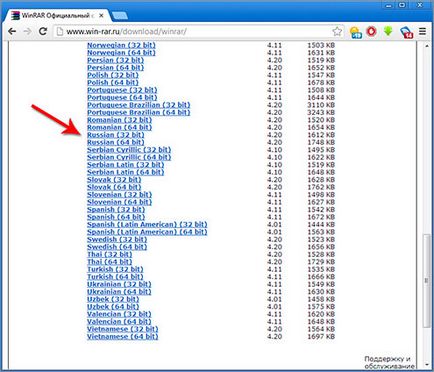Viewport: 434px width, 372px height.
Task: Close the WinRAR tab
Action: pos(101,16)
